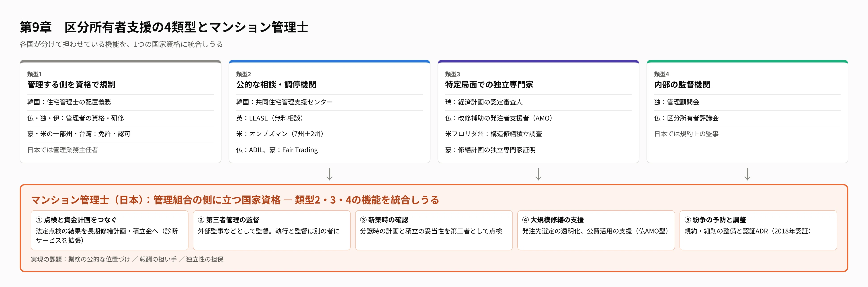The width and height of the screenshot is (868, 287).
Task: Click the row 米フロリダ州：構造修繕積立調査
Action: (x=538, y=134)
